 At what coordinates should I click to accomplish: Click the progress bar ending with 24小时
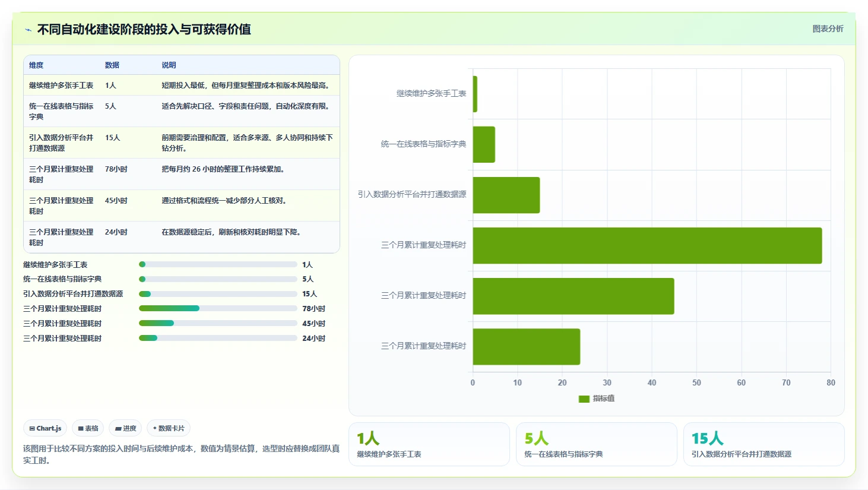(218, 338)
